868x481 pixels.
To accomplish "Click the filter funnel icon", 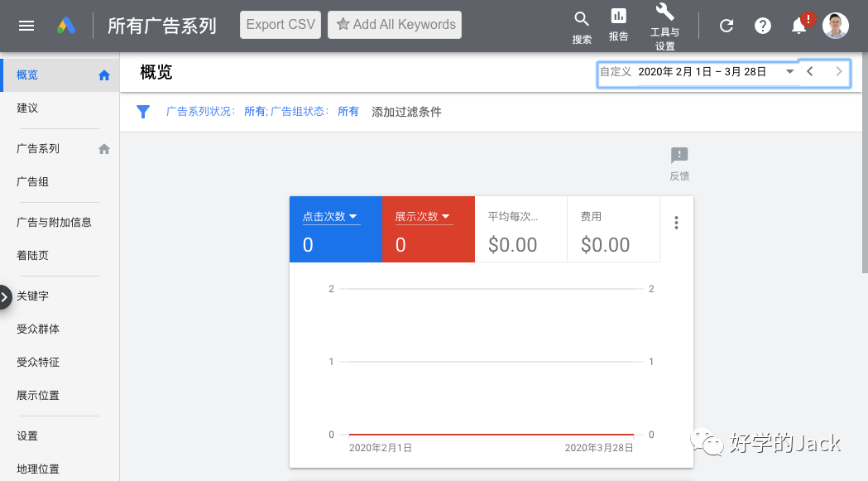I will click(x=143, y=111).
